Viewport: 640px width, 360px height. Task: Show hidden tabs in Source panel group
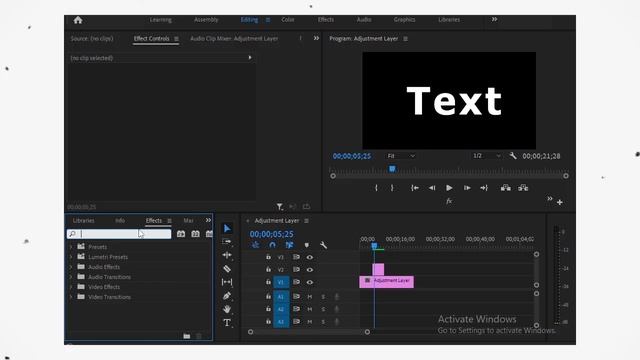coord(316,38)
